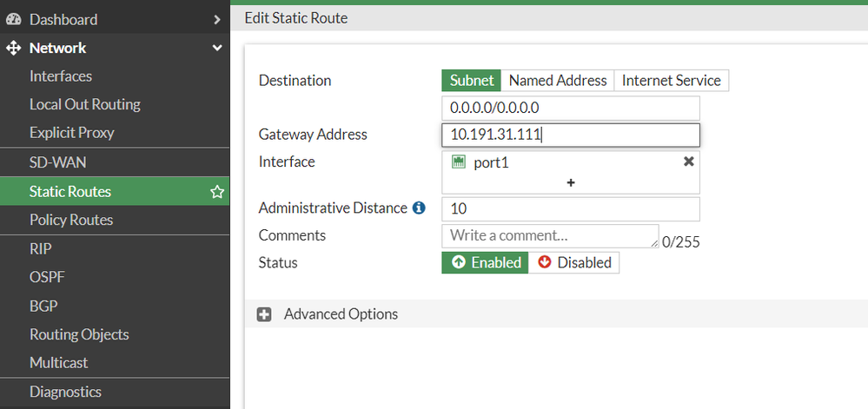Choose Internet Service destination type
The height and width of the screenshot is (409, 868).
pos(671,81)
